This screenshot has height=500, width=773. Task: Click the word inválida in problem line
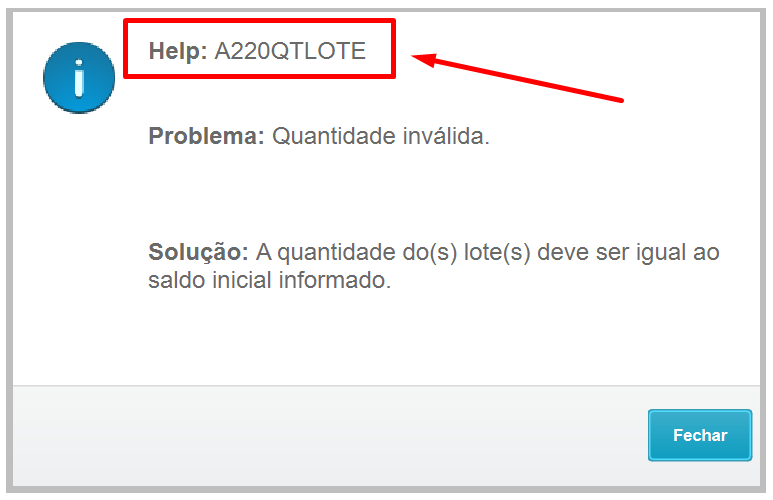coord(446,136)
